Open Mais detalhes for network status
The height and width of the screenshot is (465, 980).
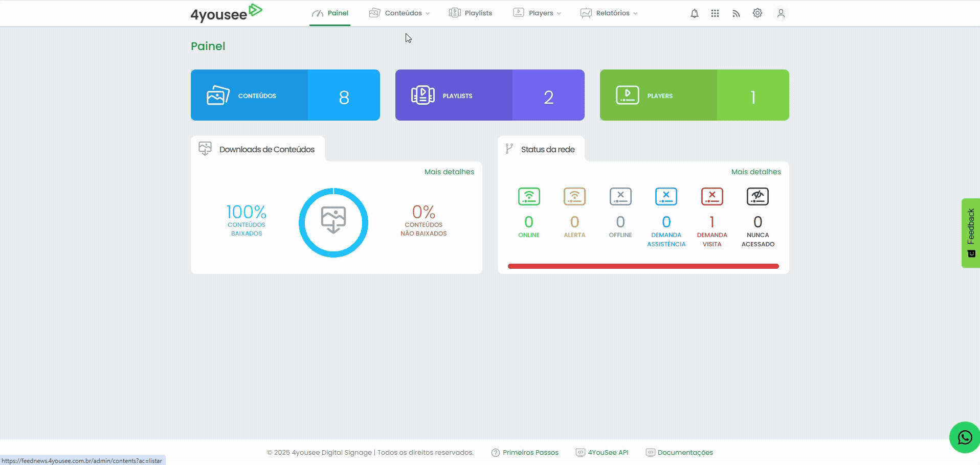[756, 172]
